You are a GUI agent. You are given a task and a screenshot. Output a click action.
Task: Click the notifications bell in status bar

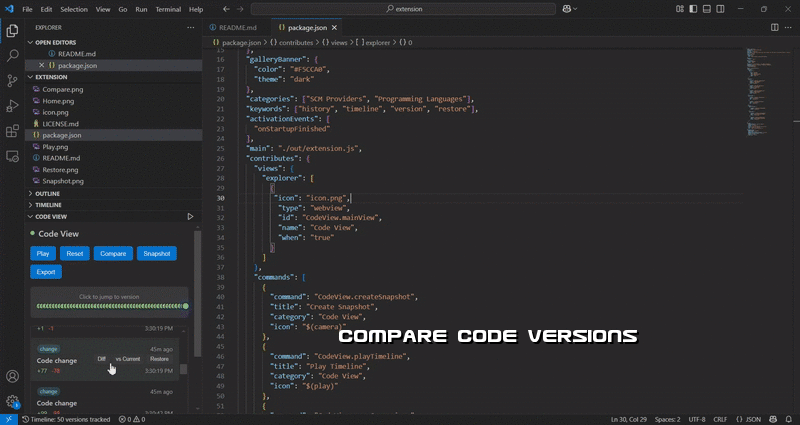788,419
